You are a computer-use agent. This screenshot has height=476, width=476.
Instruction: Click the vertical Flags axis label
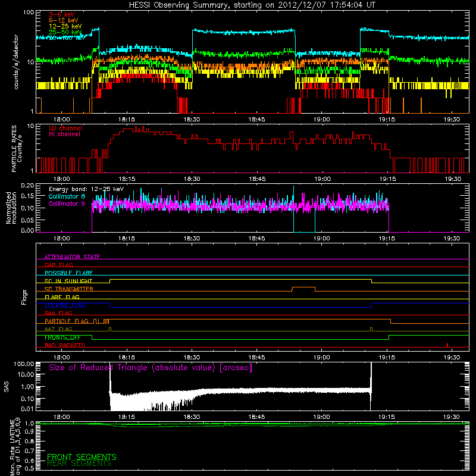coord(24,297)
